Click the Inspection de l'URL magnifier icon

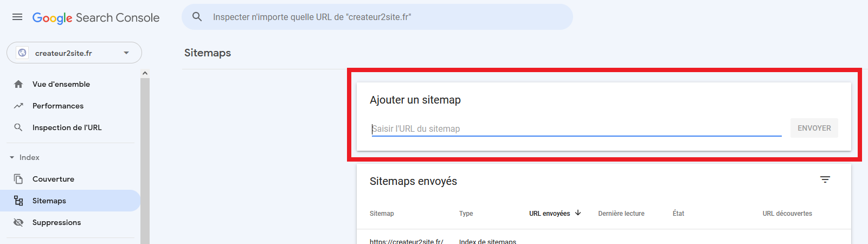click(x=18, y=127)
